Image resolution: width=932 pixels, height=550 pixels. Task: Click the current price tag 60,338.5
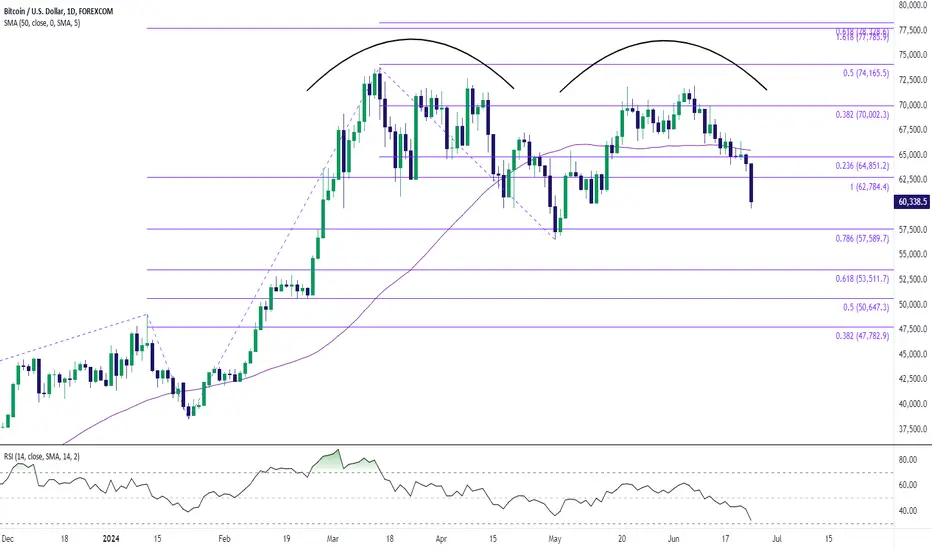point(912,202)
